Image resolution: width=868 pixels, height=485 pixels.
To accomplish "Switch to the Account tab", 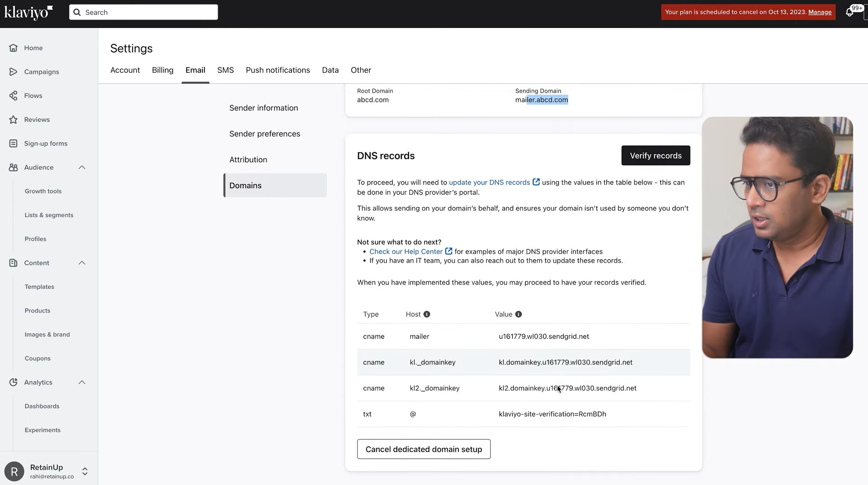I will [x=125, y=70].
